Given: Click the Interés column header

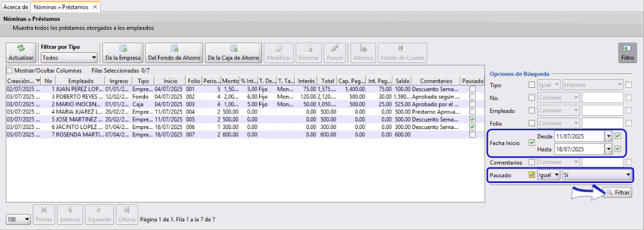Looking at the screenshot, I should coord(307,81).
